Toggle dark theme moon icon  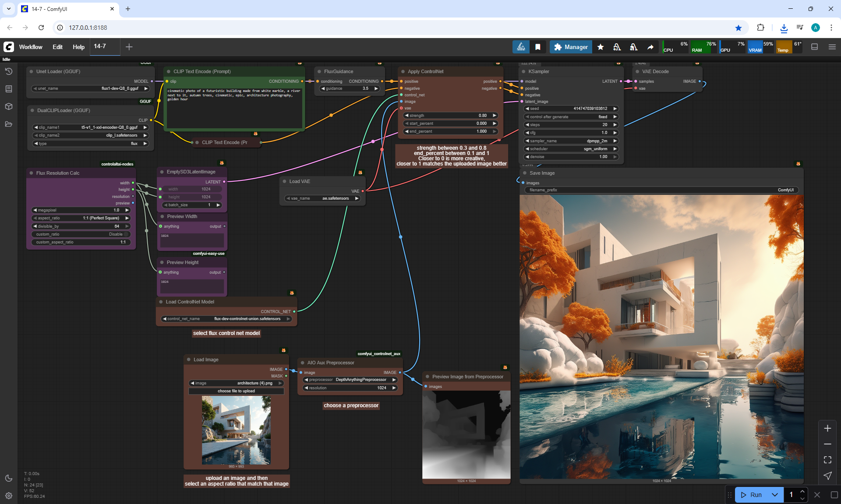(8, 478)
